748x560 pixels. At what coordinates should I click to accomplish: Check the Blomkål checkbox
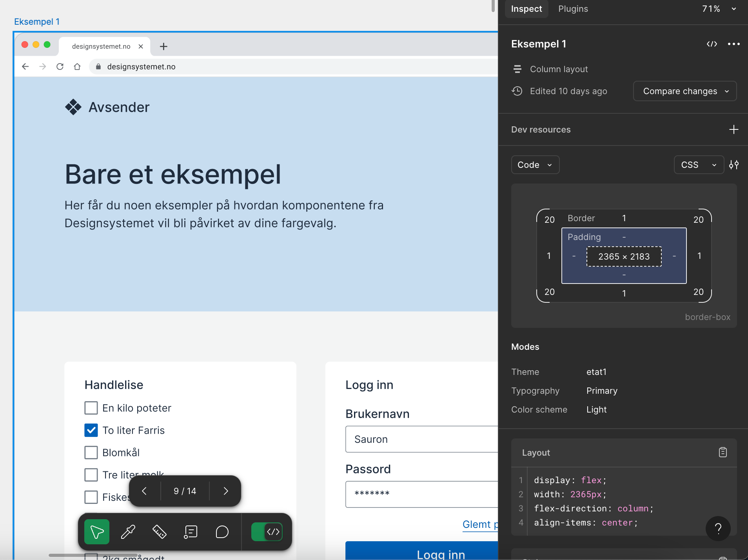pyautogui.click(x=91, y=453)
